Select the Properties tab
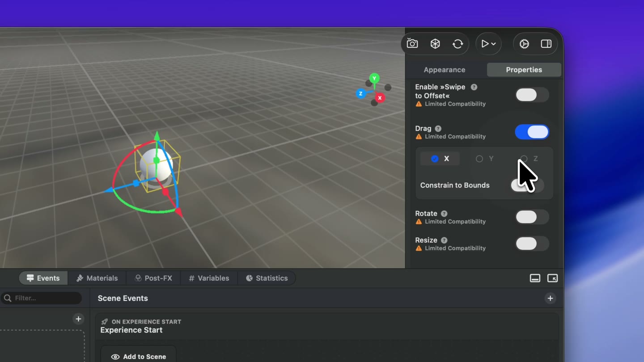Viewport: 644px width, 362px height. point(524,70)
